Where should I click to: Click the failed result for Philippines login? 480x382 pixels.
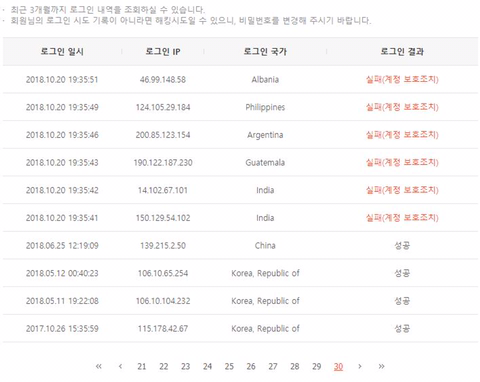click(402, 107)
